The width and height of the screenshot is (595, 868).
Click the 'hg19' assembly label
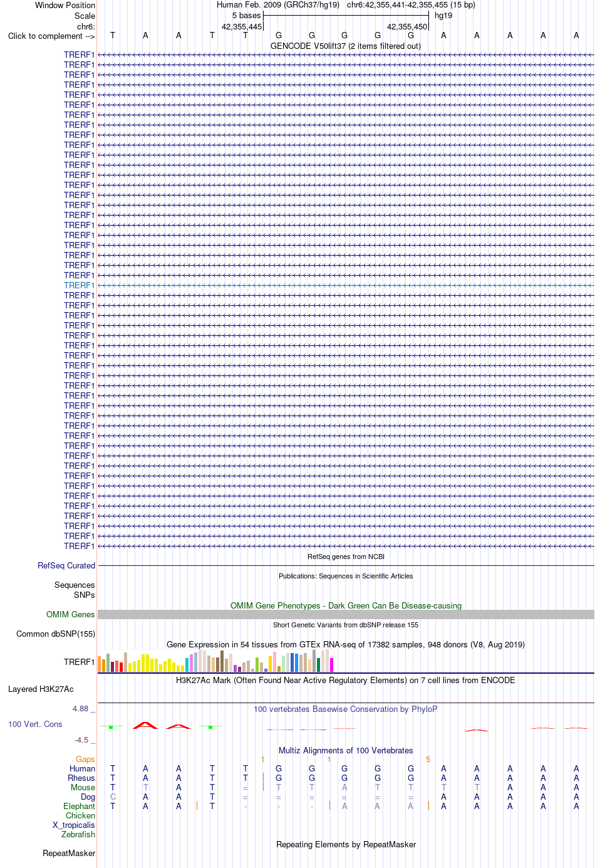[x=443, y=16]
